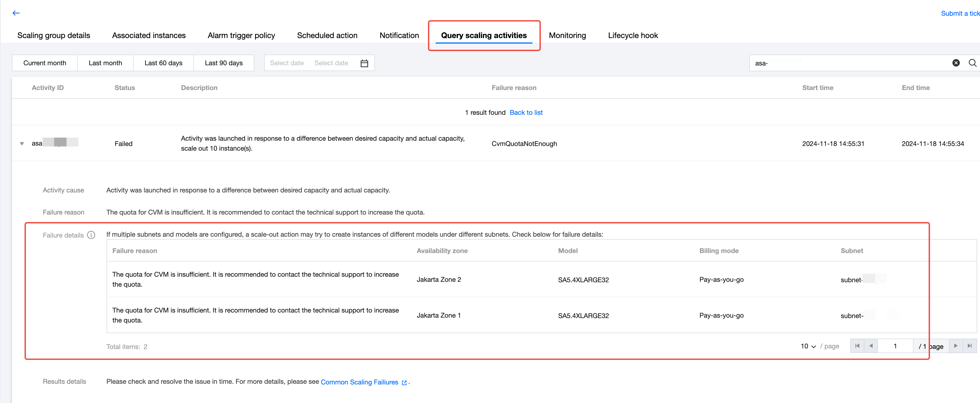Click the back arrow icon
Image resolution: width=980 pixels, height=403 pixels.
[16, 13]
